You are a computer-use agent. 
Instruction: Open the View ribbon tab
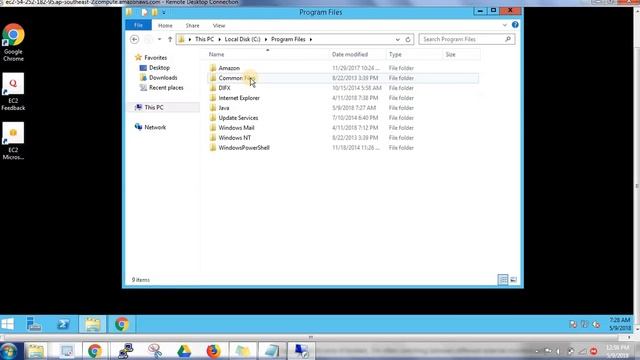pyautogui.click(x=219, y=25)
